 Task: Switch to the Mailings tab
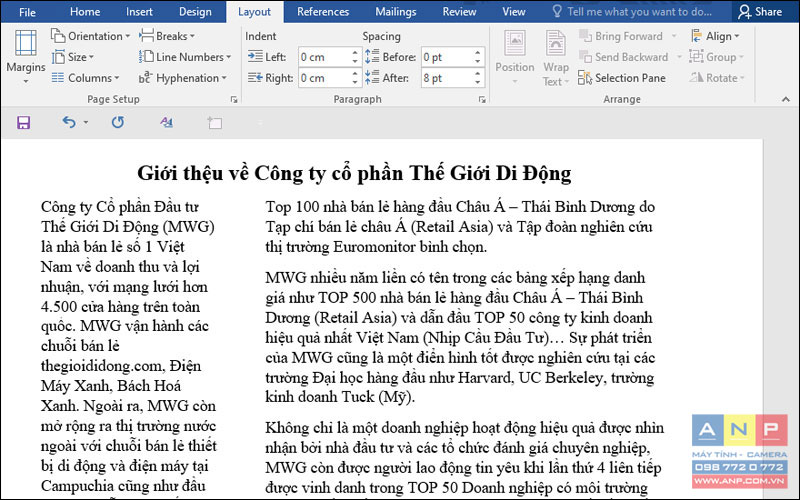coord(395,12)
